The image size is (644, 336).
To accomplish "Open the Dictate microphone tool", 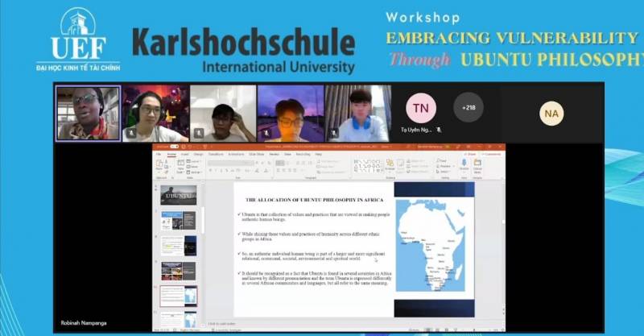I will [464, 165].
